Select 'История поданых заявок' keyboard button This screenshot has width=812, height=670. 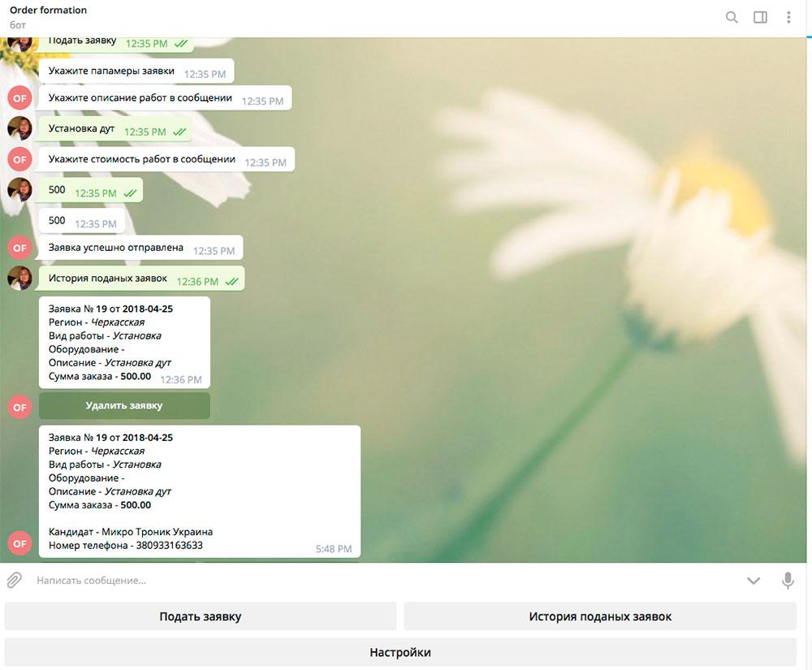pyautogui.click(x=600, y=616)
